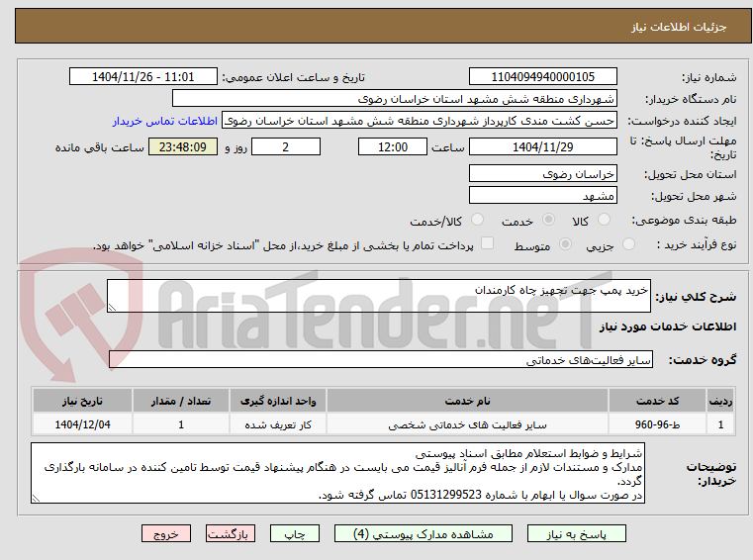Viewport: 753px width, 560px height.
Task: Click the general description text area
Action: click(378, 296)
